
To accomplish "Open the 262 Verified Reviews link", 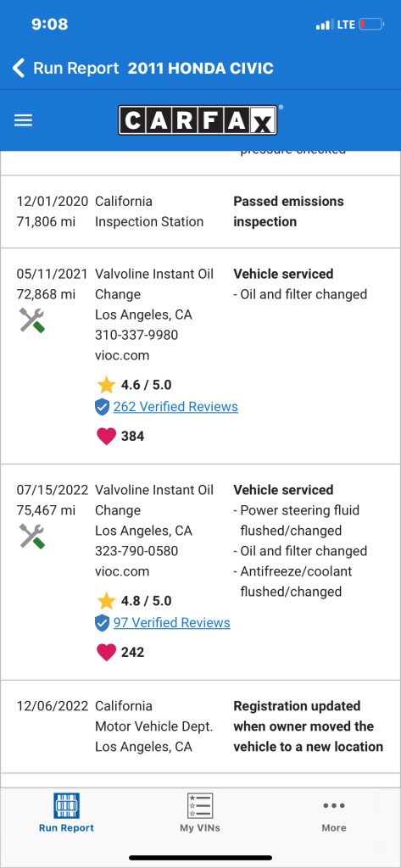I will pyautogui.click(x=175, y=407).
